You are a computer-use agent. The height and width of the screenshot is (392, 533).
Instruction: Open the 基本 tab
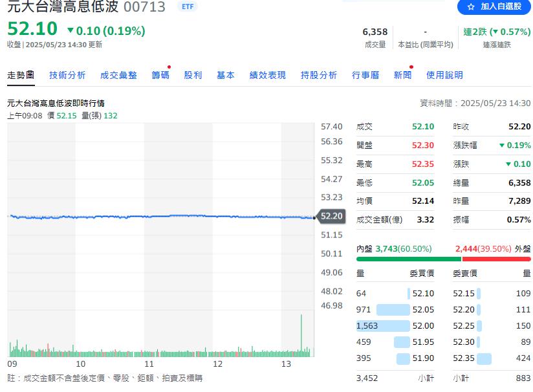(x=225, y=75)
